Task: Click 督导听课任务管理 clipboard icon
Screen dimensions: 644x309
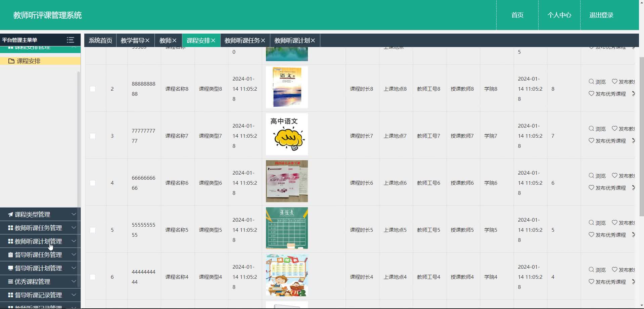Action: coord(10,255)
